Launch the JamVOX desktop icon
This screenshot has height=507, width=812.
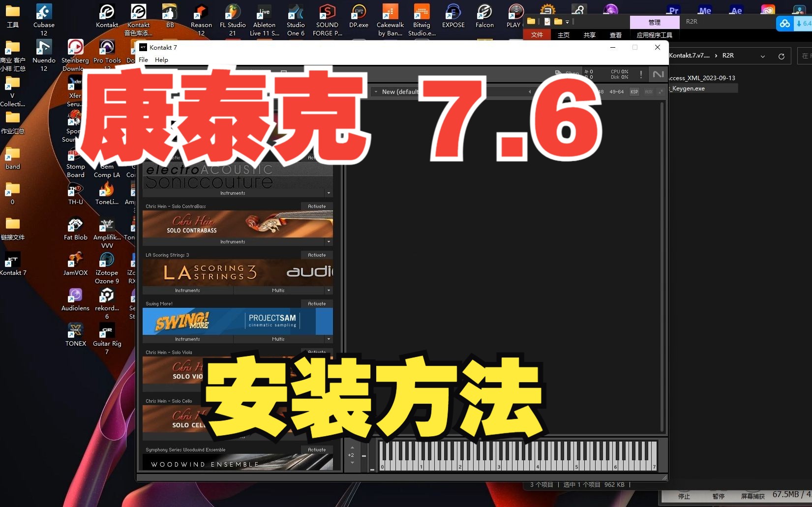(75, 265)
